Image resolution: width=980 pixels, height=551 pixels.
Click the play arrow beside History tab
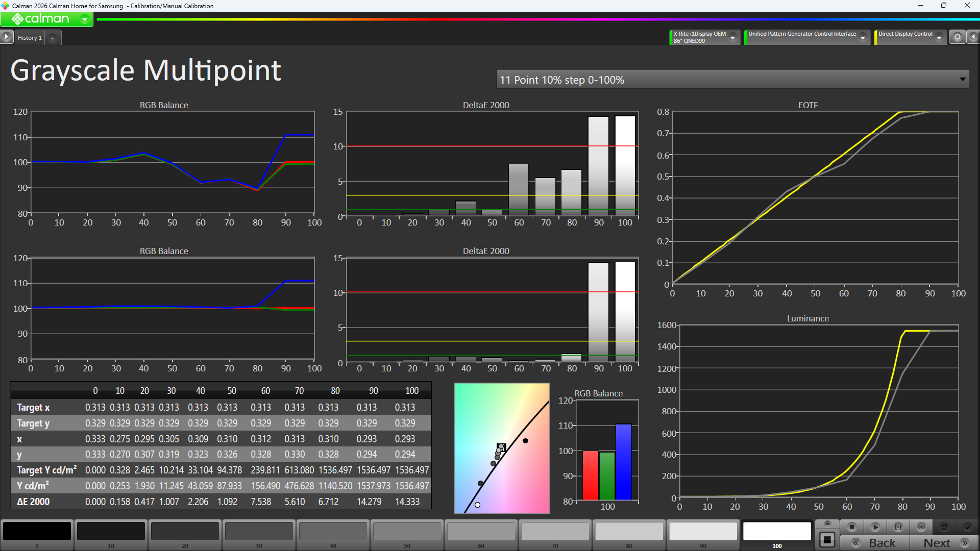(6, 37)
